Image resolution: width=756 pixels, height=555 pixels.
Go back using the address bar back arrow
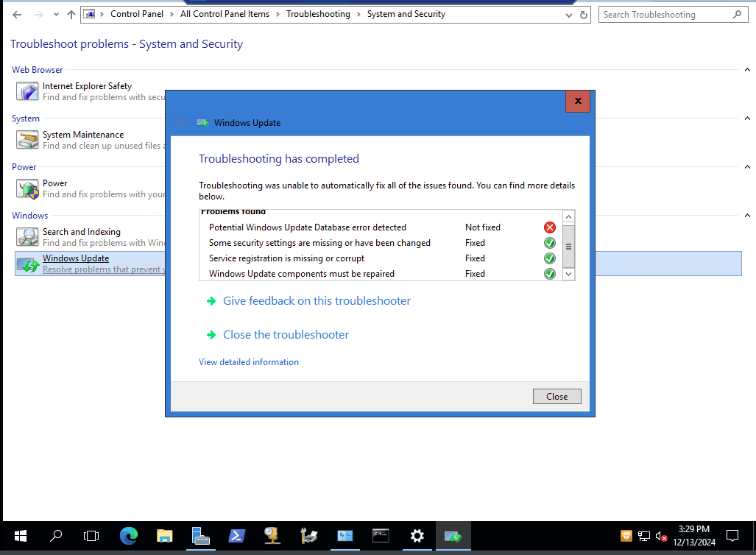(x=17, y=15)
